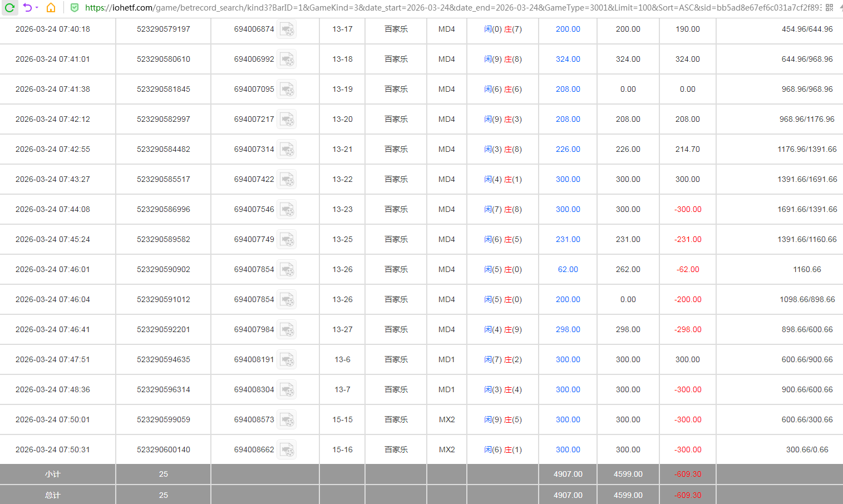Click the purple undo back arrow
This screenshot has height=504, width=843.
tap(27, 8)
